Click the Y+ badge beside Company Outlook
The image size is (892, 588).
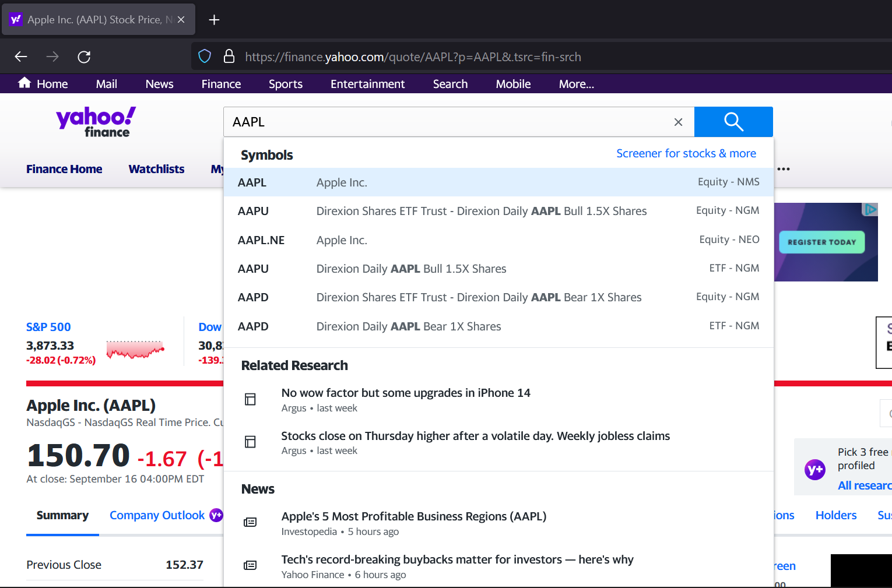point(216,515)
